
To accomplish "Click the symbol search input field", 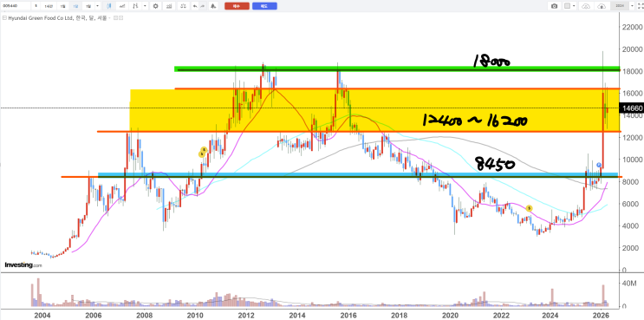I will click(16, 6).
